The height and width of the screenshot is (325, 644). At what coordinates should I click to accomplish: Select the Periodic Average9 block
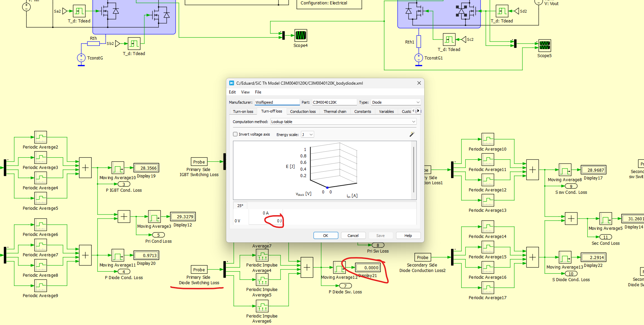point(40,286)
